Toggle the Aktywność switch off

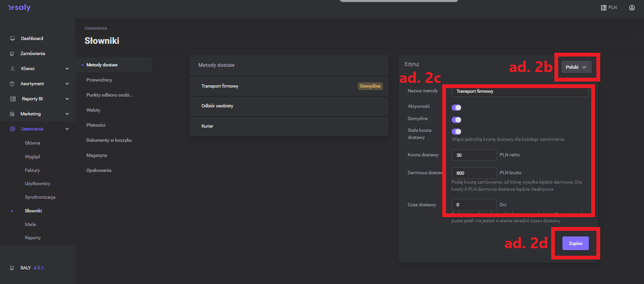456,107
